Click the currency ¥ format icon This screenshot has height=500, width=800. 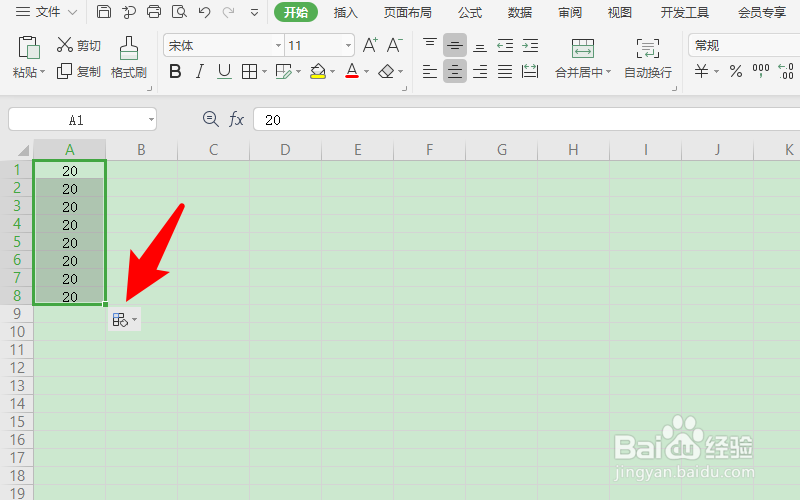[x=702, y=71]
